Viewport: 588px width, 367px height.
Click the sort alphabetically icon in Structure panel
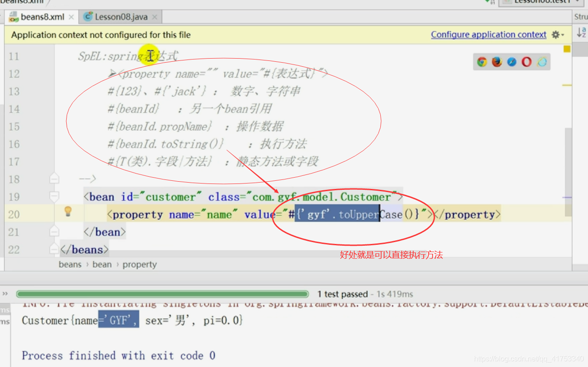(582, 32)
